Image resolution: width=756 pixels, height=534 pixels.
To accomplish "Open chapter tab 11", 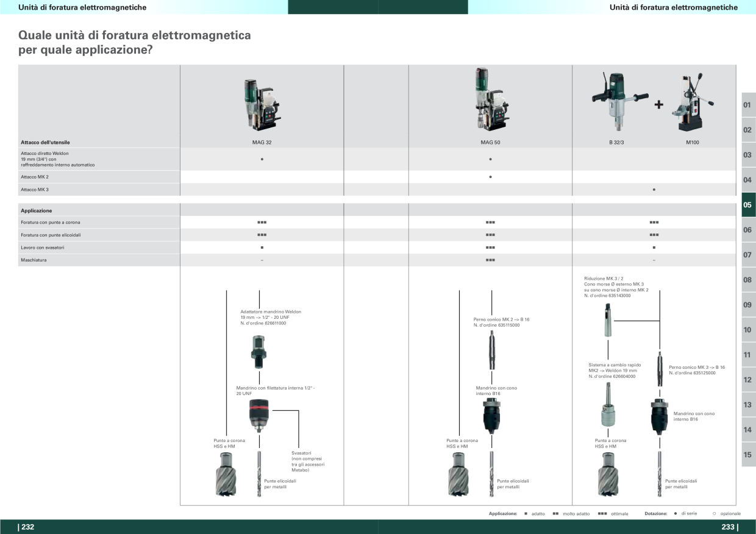I will coord(748,355).
